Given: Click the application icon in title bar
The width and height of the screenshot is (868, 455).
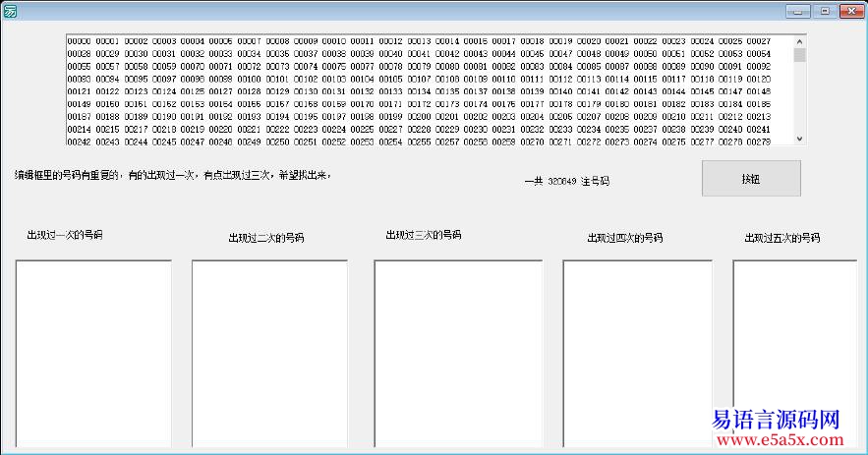Looking at the screenshot, I should point(9,11).
